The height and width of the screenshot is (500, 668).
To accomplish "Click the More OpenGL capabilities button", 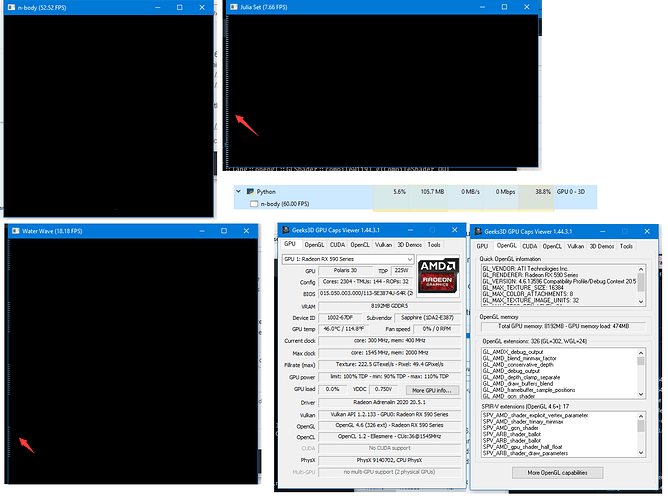I will click(557, 473).
